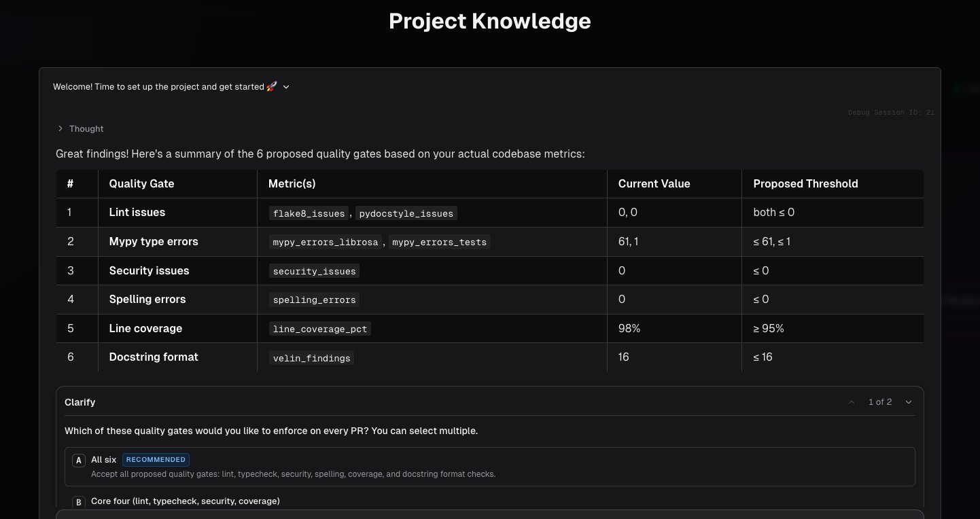
Task: Select option B Core four
Action: [x=490, y=501]
